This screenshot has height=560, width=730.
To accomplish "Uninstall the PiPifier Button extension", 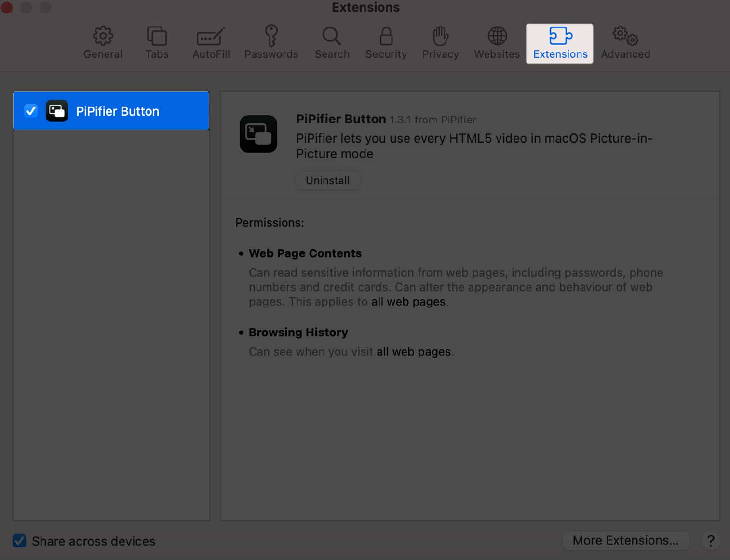I will click(327, 180).
